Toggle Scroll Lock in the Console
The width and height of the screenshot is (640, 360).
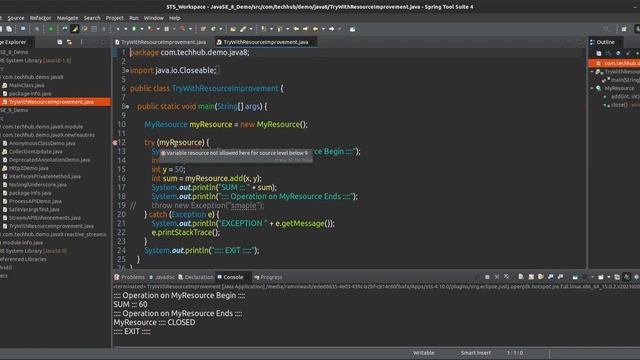click(x=531, y=277)
